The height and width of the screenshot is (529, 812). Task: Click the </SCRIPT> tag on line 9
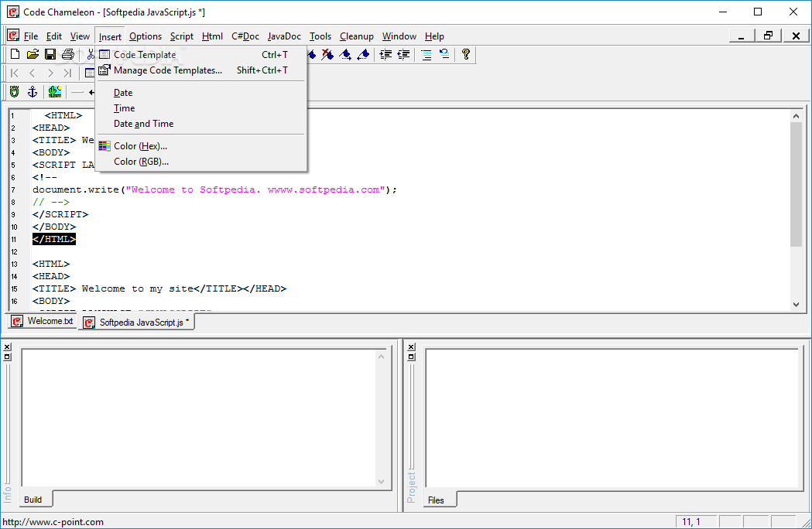click(60, 214)
